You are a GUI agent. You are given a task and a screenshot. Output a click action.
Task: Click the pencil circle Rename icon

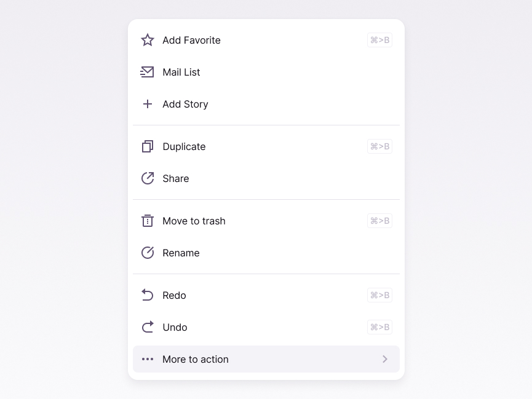(x=148, y=253)
